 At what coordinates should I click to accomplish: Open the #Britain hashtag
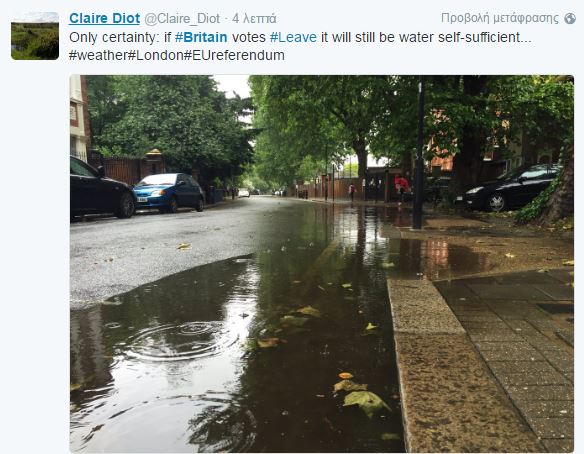(201, 37)
